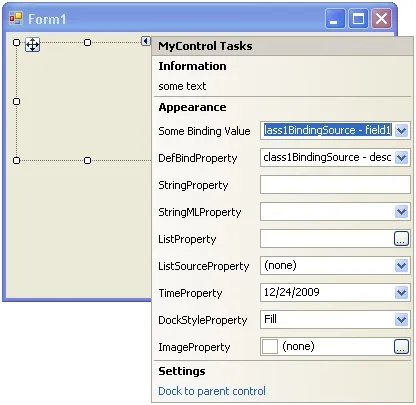Open DockStyleProperty dropdown arrow
This screenshot has height=405, width=416.
coord(401,320)
